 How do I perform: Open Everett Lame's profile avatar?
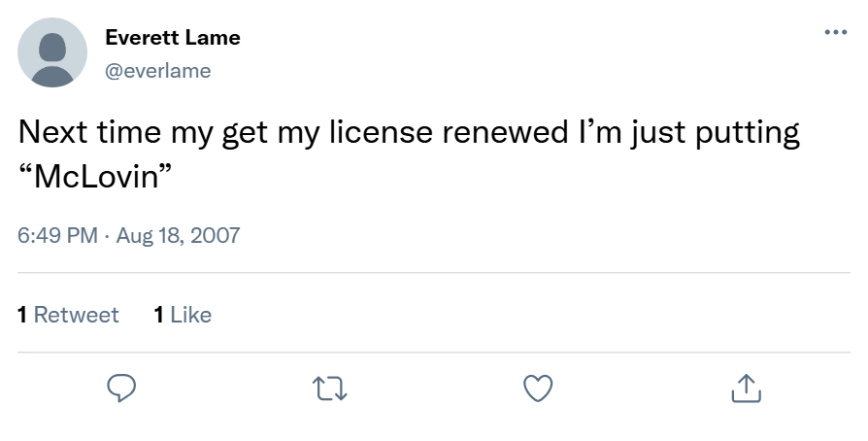(52, 52)
